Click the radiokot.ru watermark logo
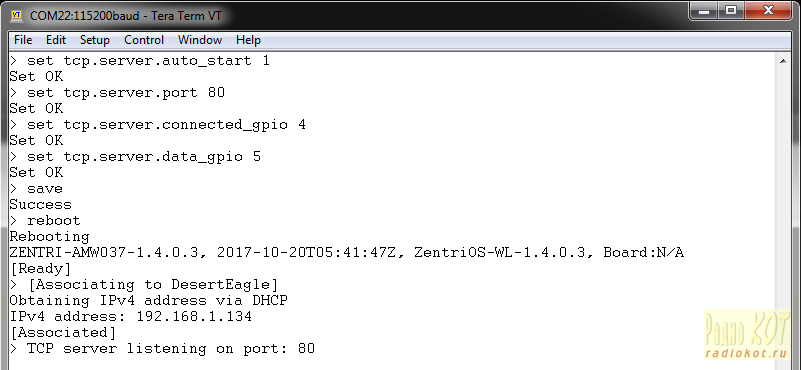801x370 pixels. (x=747, y=335)
